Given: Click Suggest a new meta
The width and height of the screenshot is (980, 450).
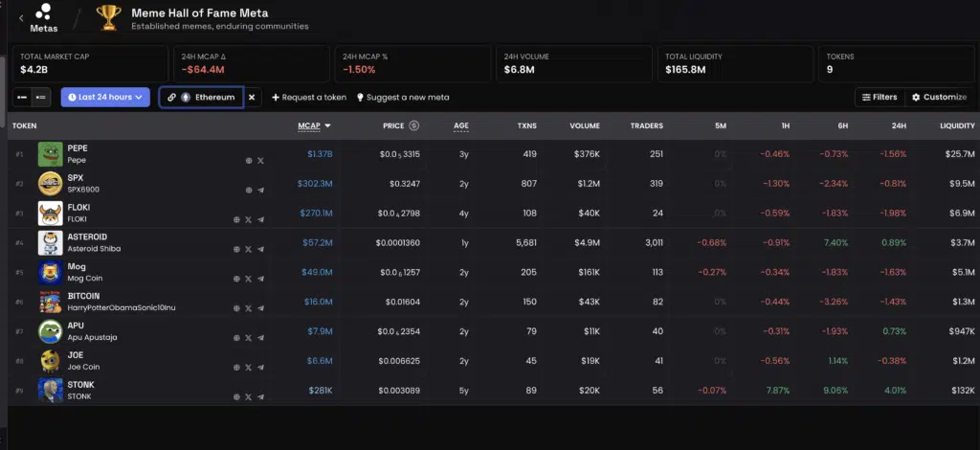Looking at the screenshot, I should (x=403, y=98).
